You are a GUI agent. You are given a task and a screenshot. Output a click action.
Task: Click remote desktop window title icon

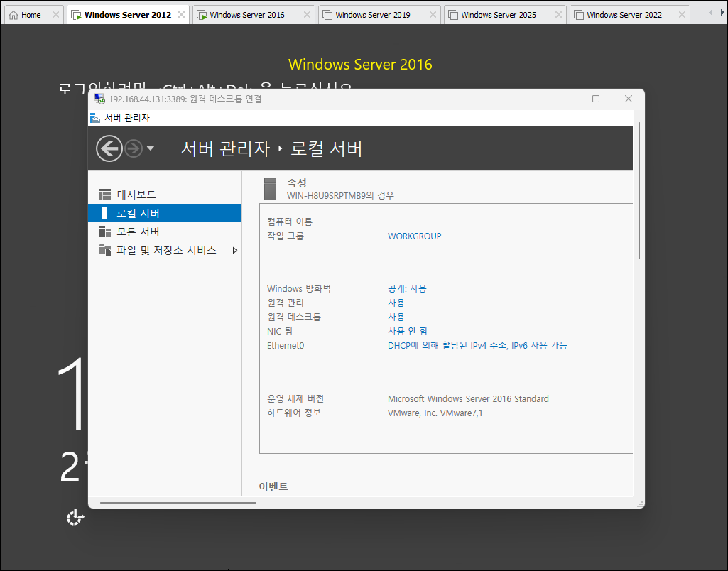coord(99,99)
